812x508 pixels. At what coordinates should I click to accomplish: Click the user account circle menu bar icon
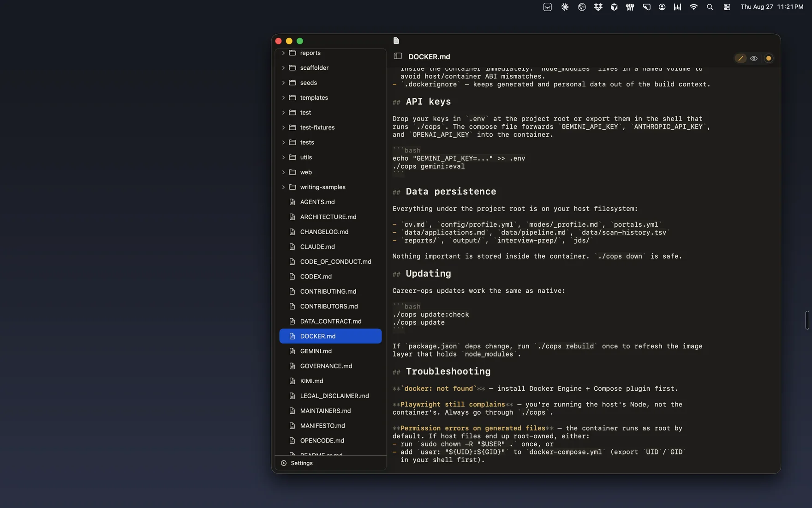coord(662,7)
